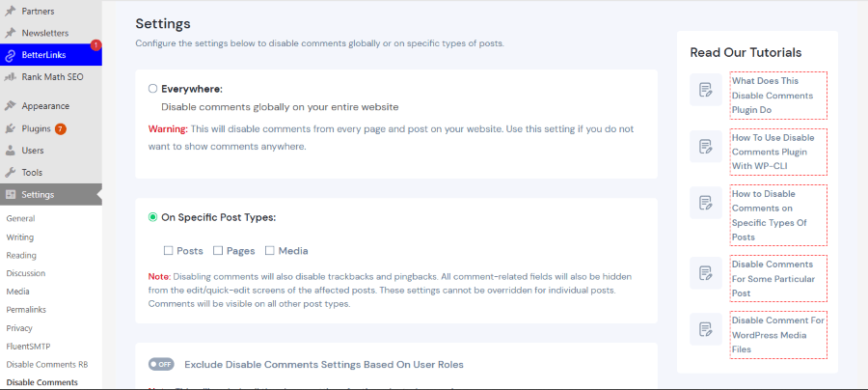Select the Everywhere radio button
The image size is (868, 390).
(x=152, y=89)
